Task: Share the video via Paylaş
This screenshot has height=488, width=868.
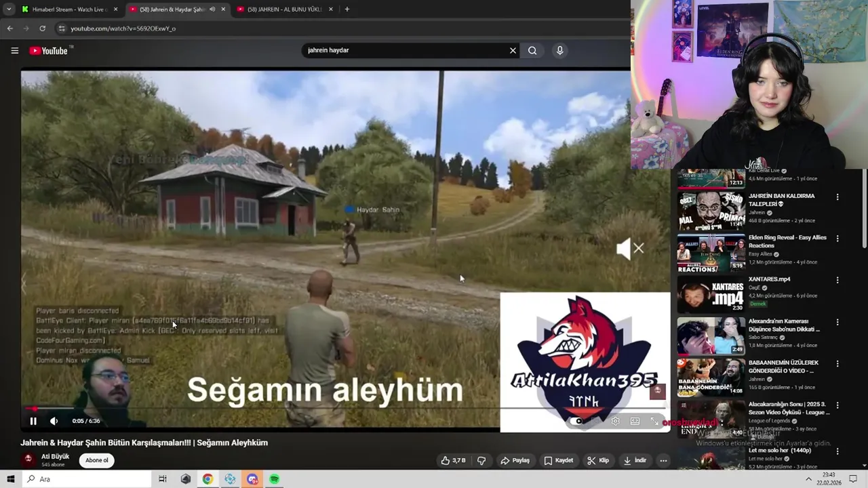Action: [x=515, y=460]
